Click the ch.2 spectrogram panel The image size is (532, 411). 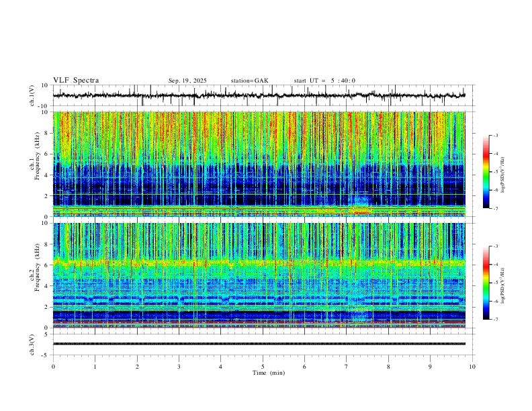(259, 275)
